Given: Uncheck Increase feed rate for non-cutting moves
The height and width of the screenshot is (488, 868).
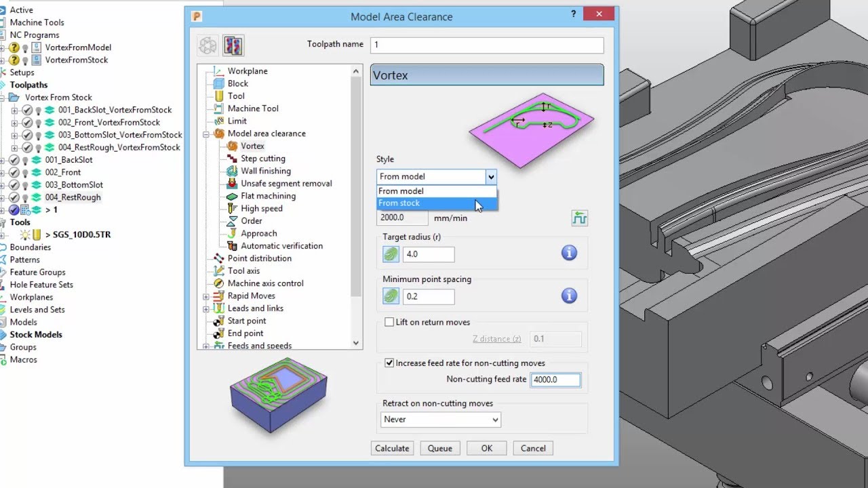Looking at the screenshot, I should point(389,363).
